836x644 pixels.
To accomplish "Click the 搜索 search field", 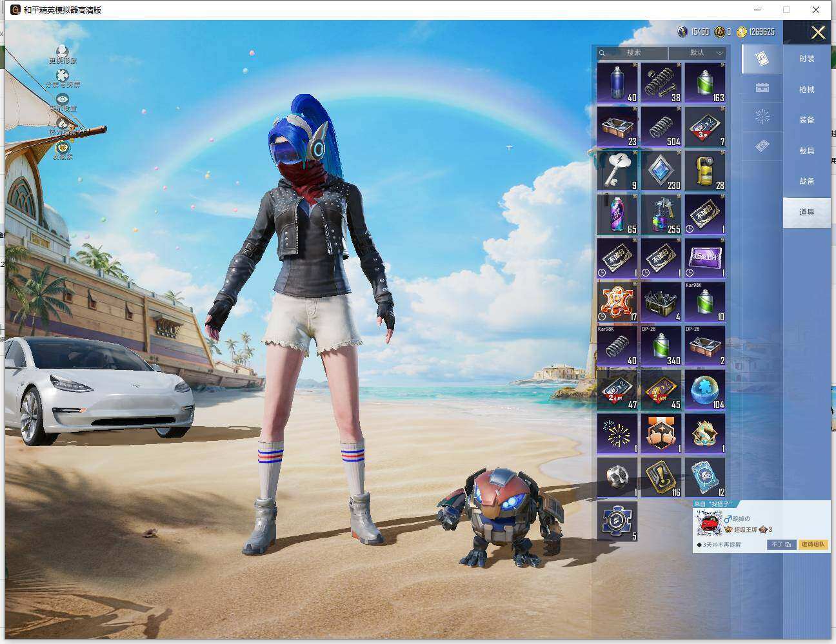I will 632,53.
